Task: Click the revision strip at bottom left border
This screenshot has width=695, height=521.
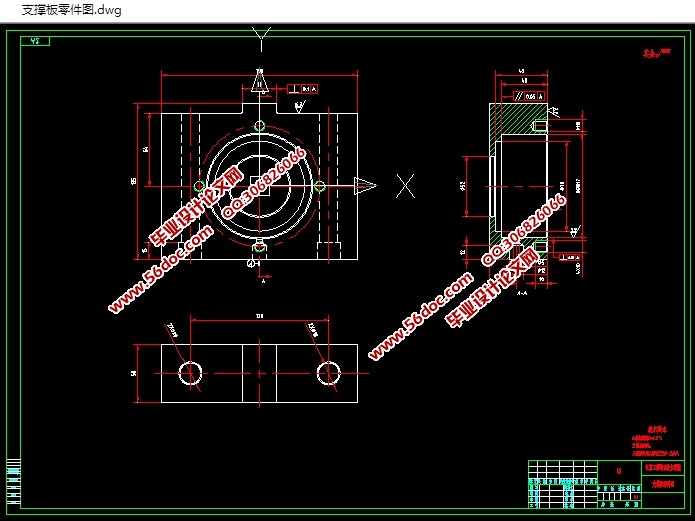Action: 13,482
